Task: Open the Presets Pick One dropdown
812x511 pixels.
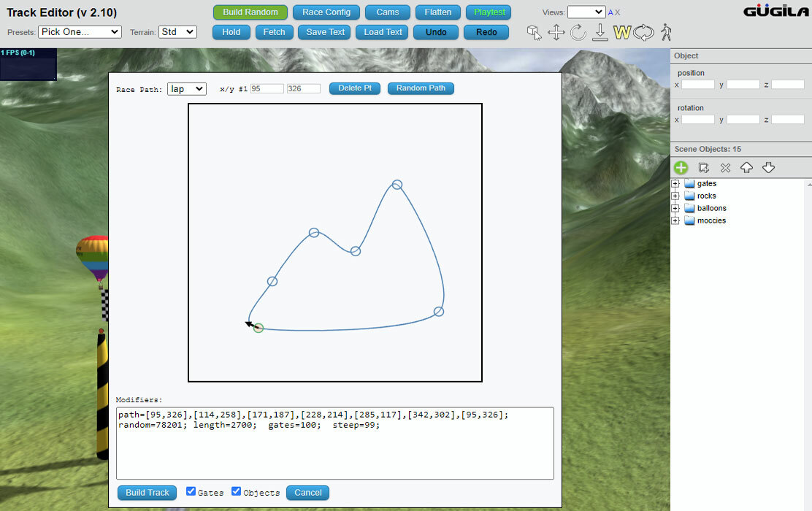Action: [x=80, y=32]
